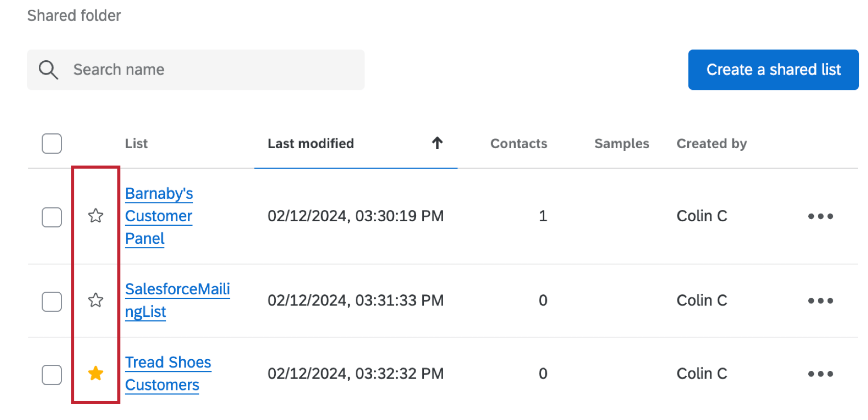The height and width of the screenshot is (420, 868).
Task: Click the List column header
Action: pos(136,144)
